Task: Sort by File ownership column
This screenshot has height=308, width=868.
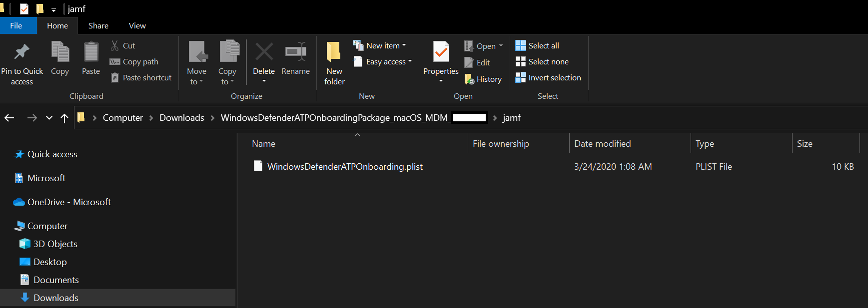Action: tap(518, 143)
